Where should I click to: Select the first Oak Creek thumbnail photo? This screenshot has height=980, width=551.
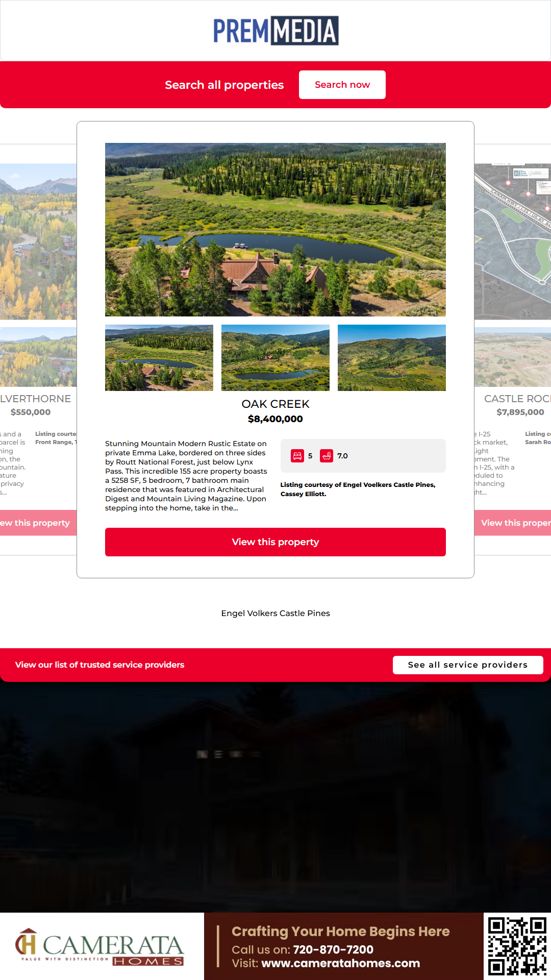[159, 358]
